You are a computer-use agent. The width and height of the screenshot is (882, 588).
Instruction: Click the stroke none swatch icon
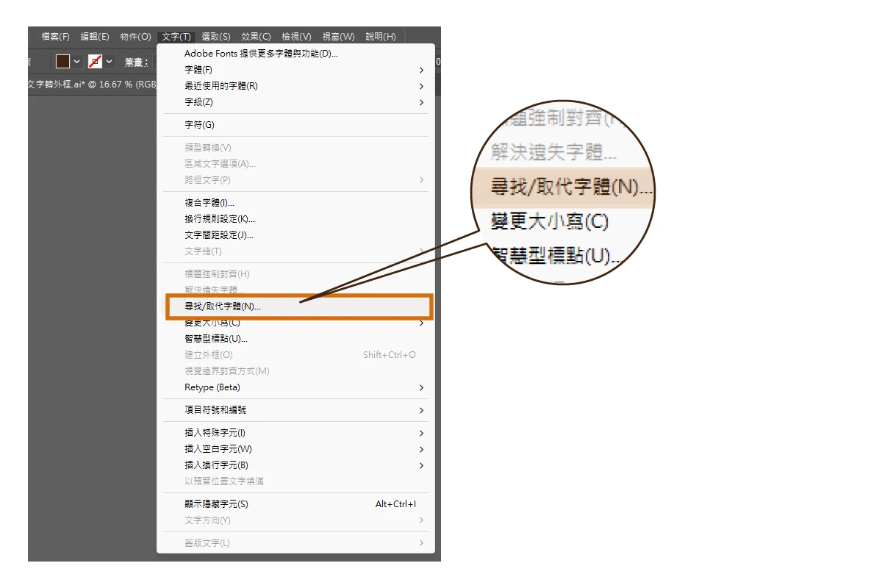coord(95,61)
